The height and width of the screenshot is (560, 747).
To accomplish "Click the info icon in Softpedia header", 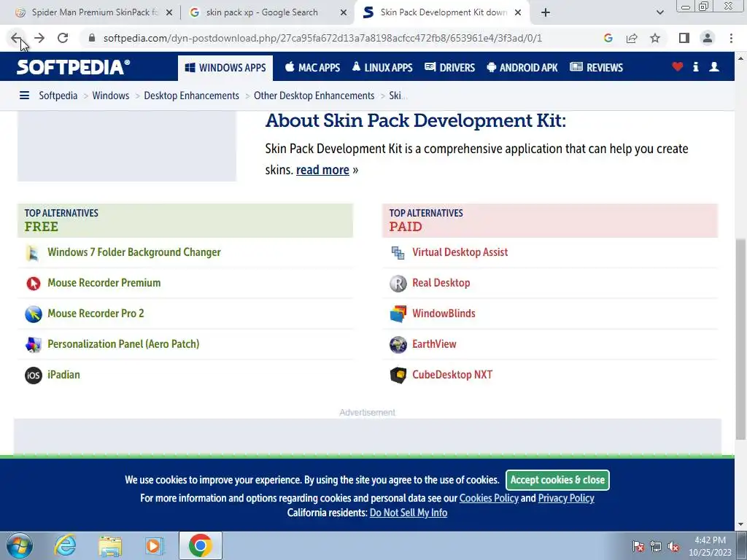I will (x=695, y=67).
